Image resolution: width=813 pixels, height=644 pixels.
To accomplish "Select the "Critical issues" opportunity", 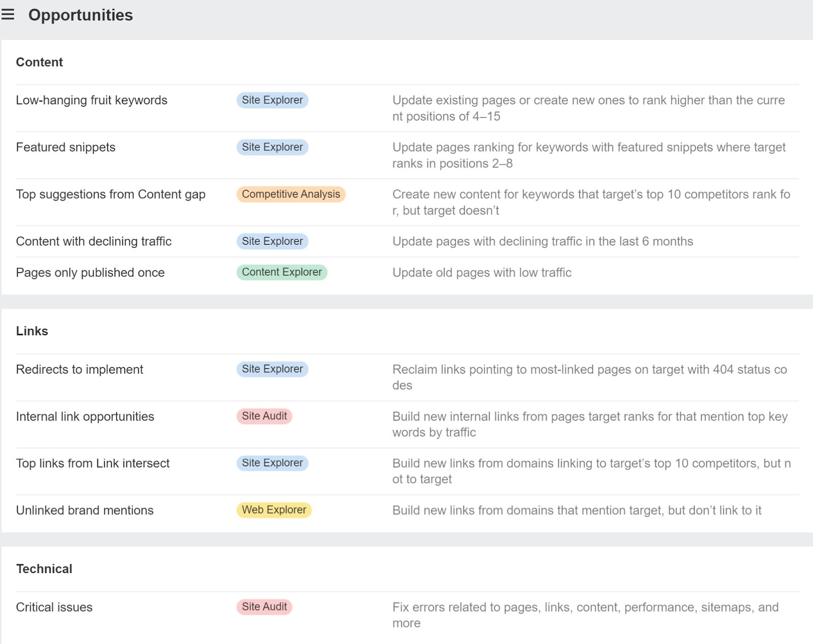I will click(x=54, y=607).
